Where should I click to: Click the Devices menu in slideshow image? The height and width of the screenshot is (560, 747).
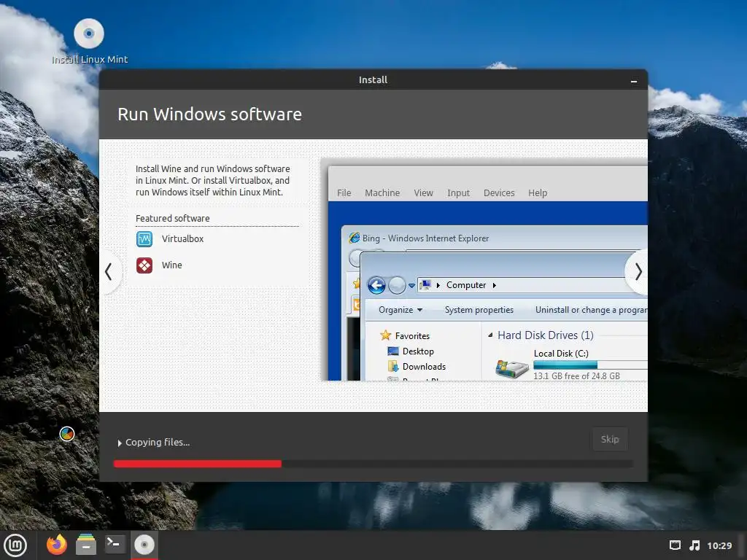point(499,192)
